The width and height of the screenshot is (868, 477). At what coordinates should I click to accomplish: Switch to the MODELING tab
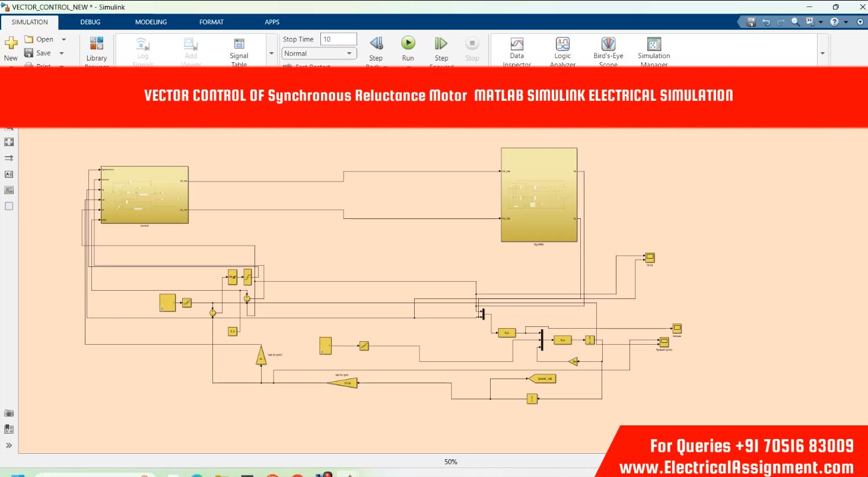[x=151, y=22]
